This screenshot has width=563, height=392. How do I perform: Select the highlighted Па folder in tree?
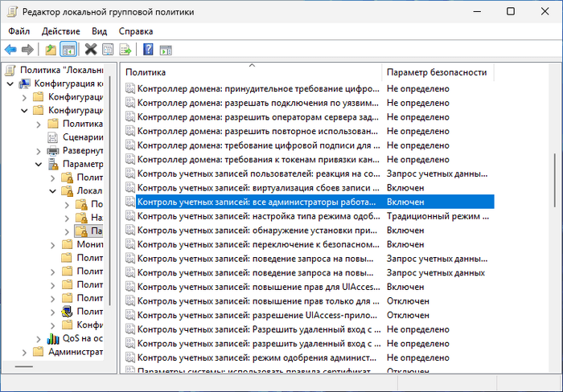click(x=88, y=231)
